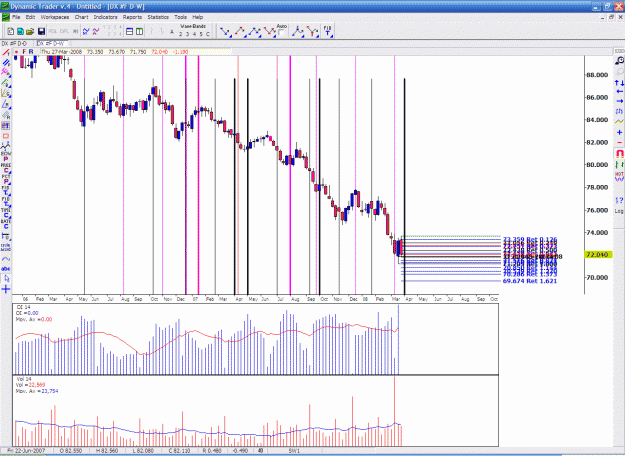Open the Chart menu
This screenshot has width=625, height=456.
point(81,17)
